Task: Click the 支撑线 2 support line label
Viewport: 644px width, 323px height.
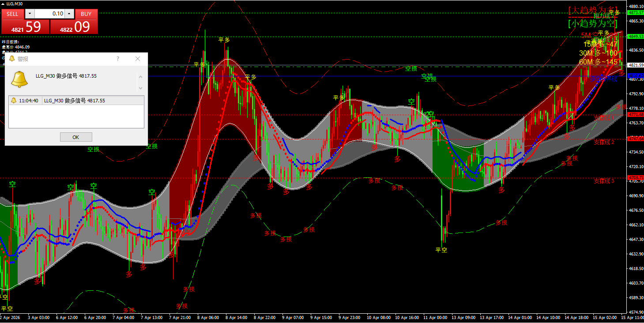Action: tap(604, 142)
